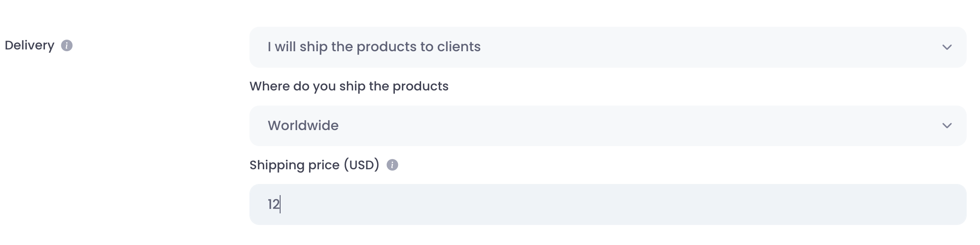Viewport: 980px width, 245px height.
Task: Show the Delivery help tooltip icon
Action: (67, 45)
